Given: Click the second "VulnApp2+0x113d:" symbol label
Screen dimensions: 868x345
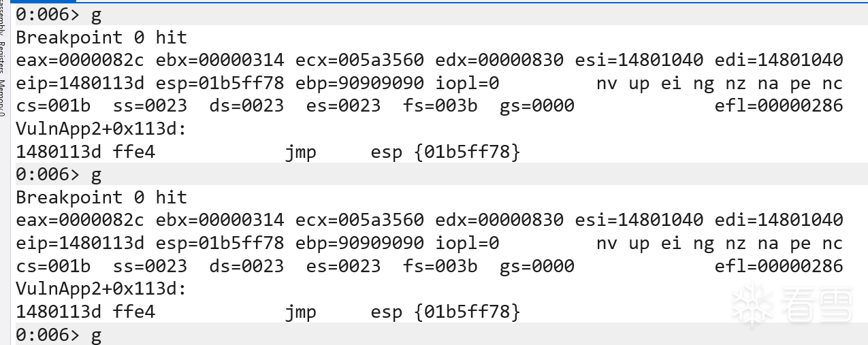Looking at the screenshot, I should [101, 289].
